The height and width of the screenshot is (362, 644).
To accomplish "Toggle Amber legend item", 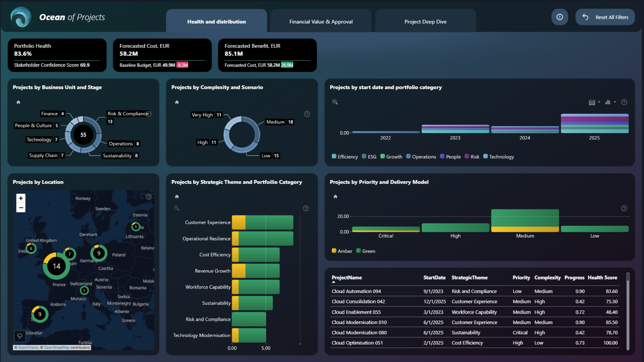I will tap(342, 251).
